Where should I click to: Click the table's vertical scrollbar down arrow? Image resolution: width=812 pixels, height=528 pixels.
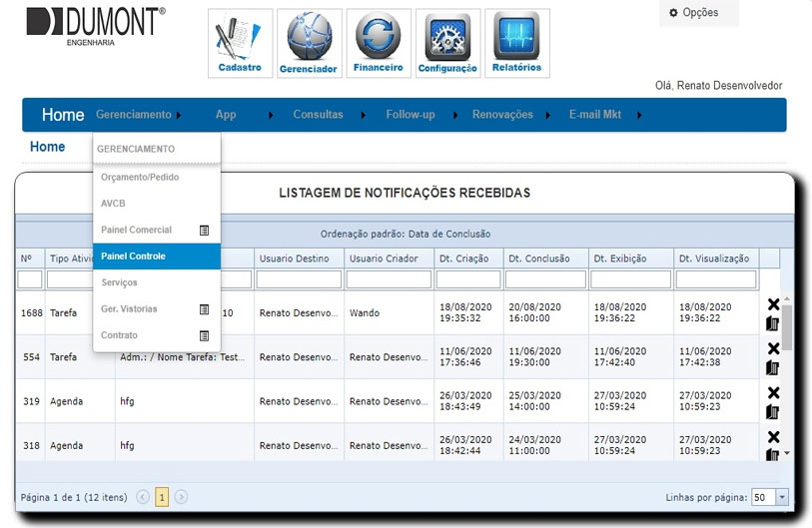coord(787,453)
